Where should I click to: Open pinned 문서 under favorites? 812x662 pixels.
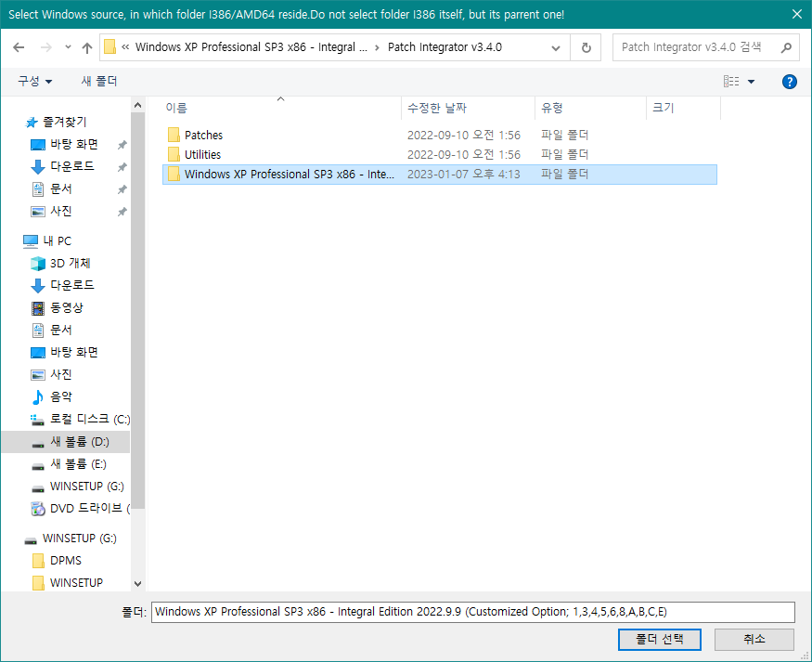click(x=52, y=189)
